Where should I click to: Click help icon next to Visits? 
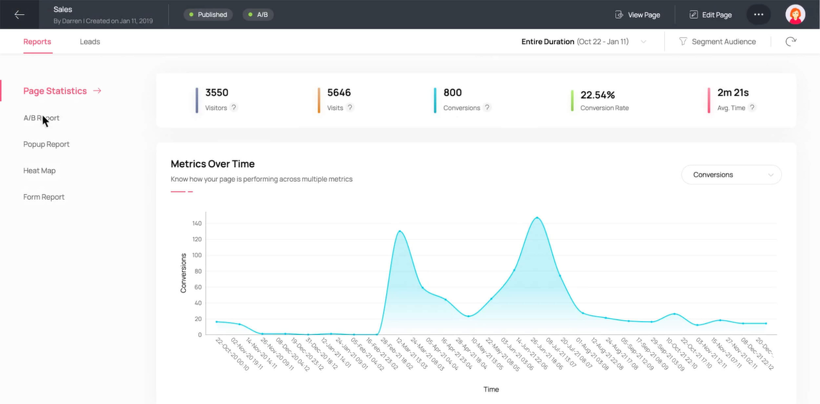[350, 108]
